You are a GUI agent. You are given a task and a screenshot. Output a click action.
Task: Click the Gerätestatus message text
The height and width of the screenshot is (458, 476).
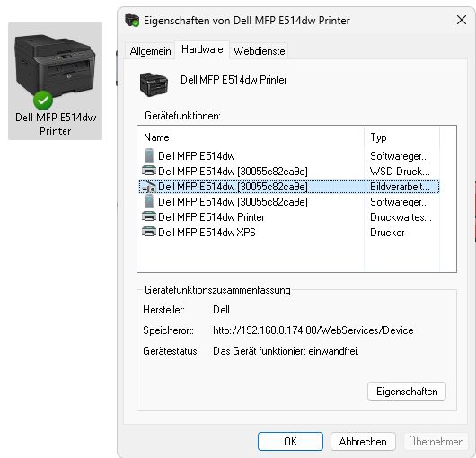click(x=286, y=351)
